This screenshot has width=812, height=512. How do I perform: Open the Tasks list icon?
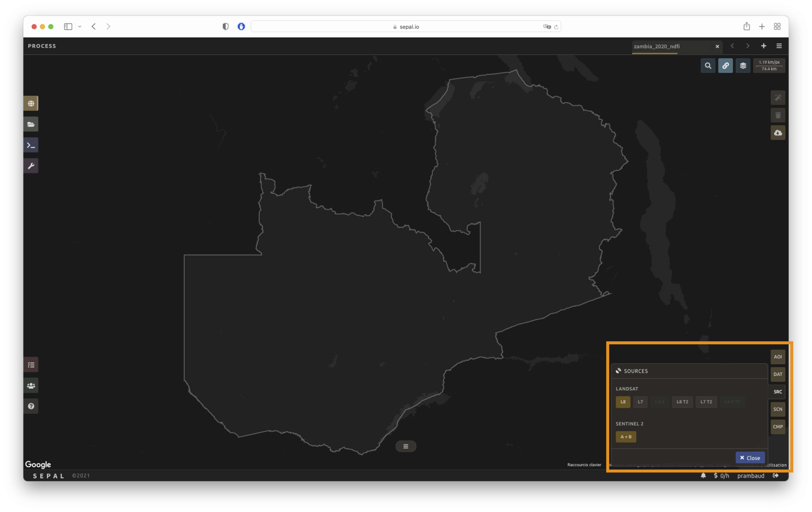point(31,365)
